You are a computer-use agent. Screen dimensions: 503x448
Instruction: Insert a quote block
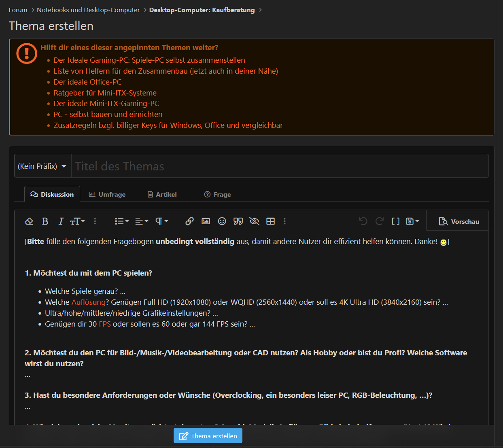tap(238, 221)
